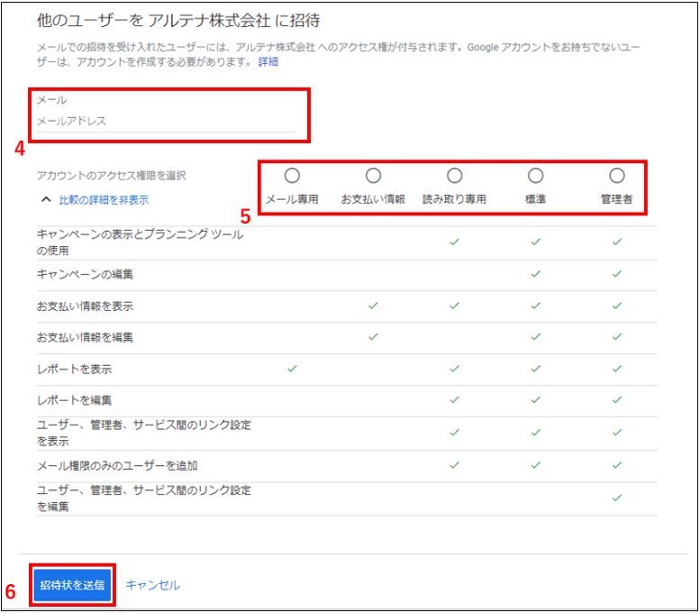
Task: Click the 読み取り専用 checkmark in メール権限のみのユーザーを追加 row
Action: point(454,465)
